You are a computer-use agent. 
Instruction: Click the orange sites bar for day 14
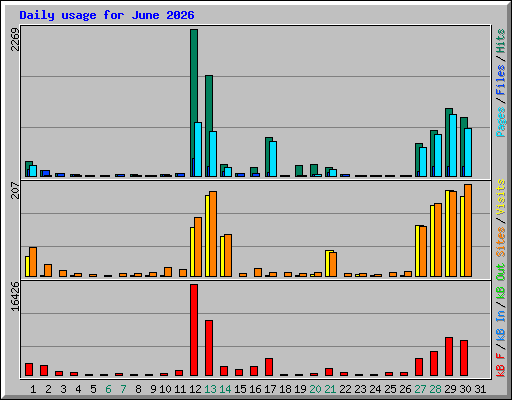228,255
